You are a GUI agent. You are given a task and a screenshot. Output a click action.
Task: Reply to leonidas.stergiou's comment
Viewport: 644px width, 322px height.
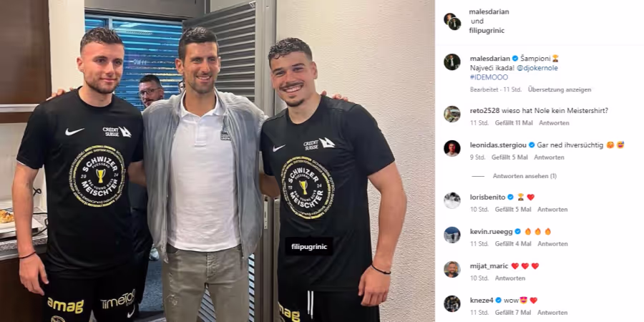pyautogui.click(x=549, y=157)
